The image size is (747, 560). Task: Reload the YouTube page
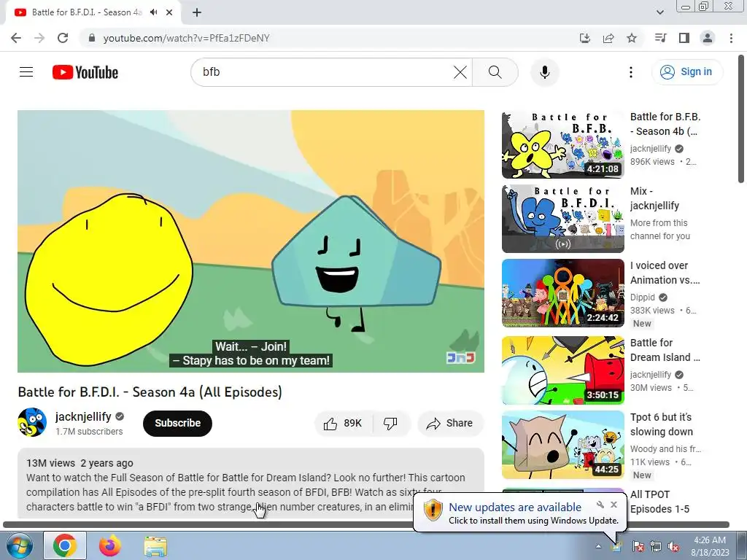point(63,38)
